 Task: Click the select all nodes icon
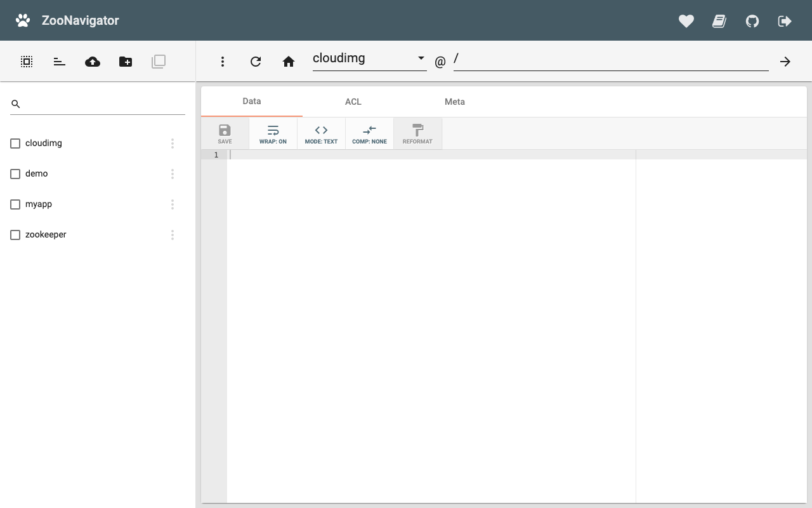click(27, 62)
